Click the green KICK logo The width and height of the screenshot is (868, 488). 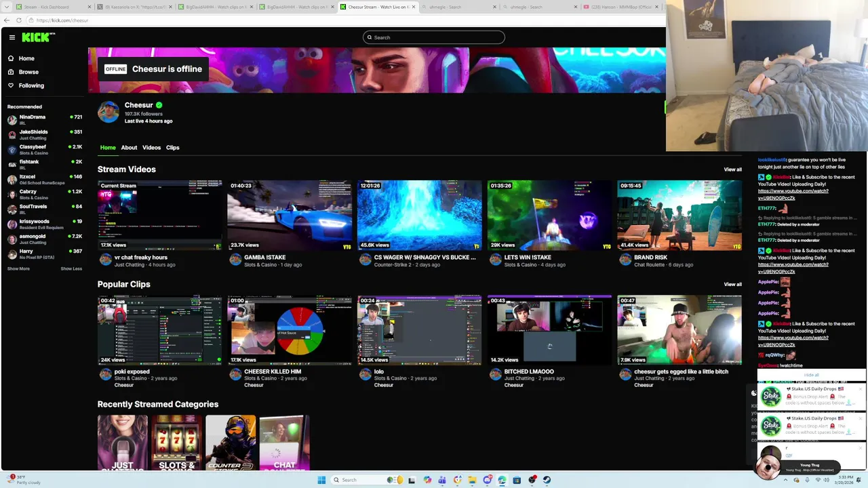[x=38, y=37]
